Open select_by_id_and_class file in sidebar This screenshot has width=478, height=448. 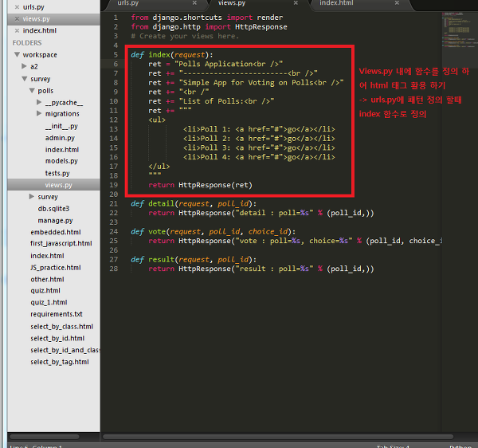tap(65, 350)
